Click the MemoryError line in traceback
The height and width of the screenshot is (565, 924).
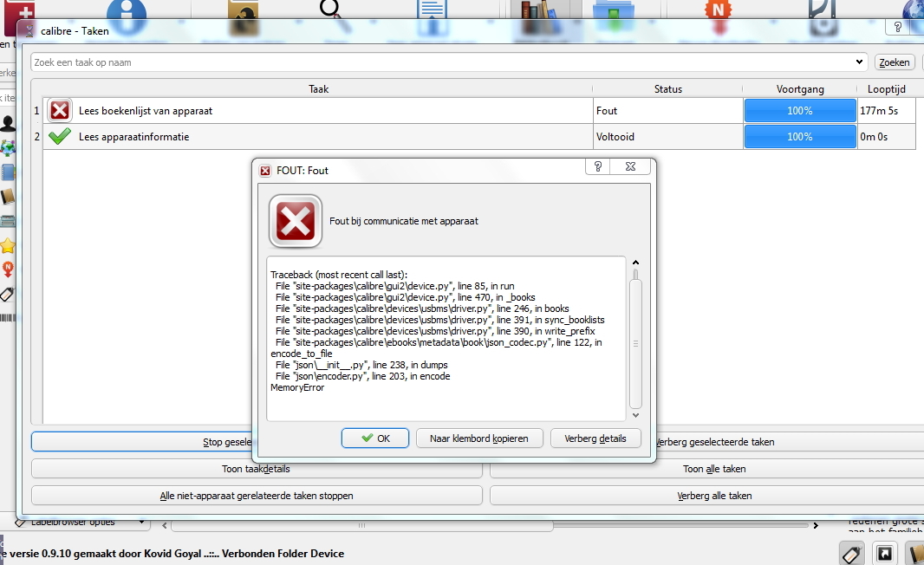[x=297, y=387]
